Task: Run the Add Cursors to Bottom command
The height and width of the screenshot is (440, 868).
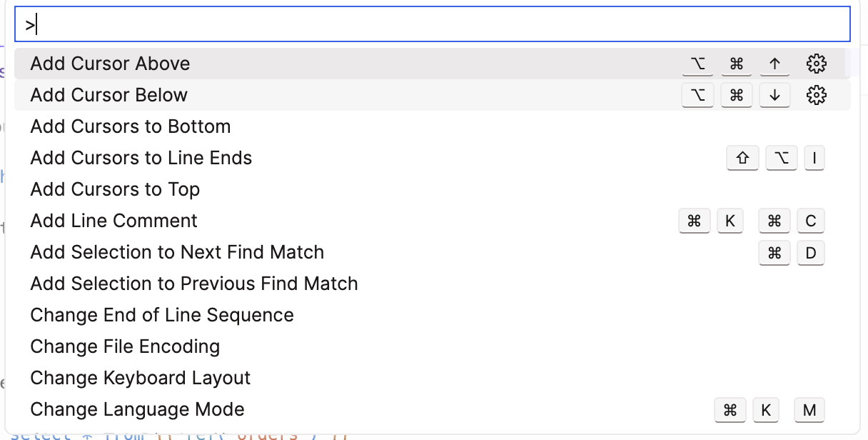Action: tap(130, 126)
